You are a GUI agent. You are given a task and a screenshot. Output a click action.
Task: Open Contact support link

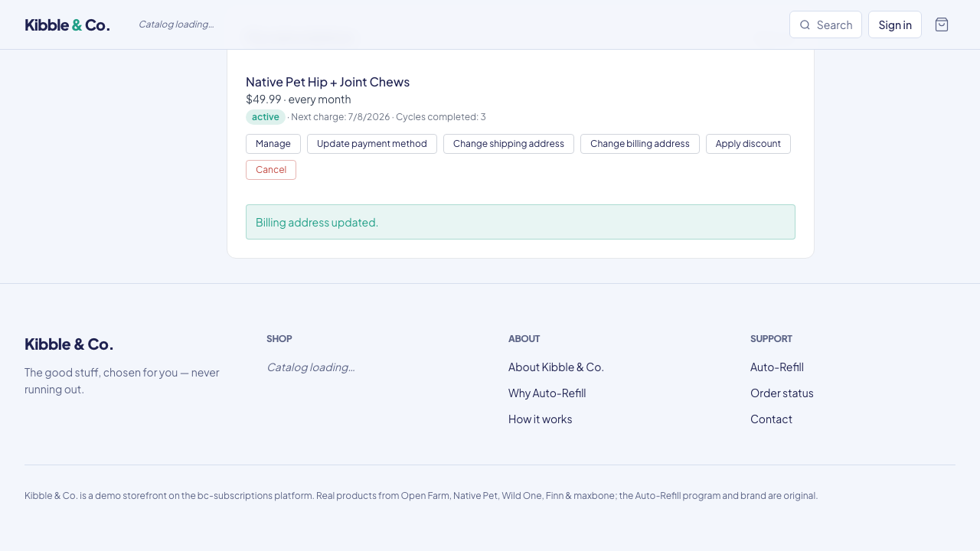(771, 419)
